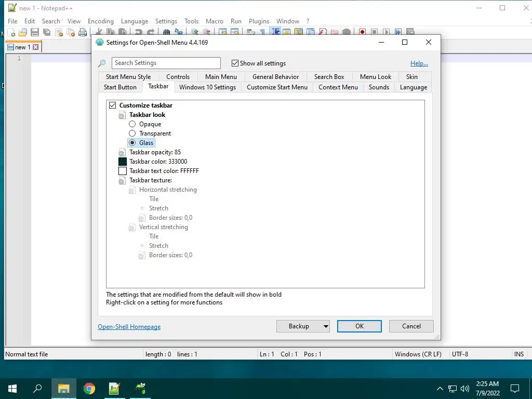The height and width of the screenshot is (399, 532).
Task: Toggle the Show all settings checkbox
Action: tap(235, 63)
